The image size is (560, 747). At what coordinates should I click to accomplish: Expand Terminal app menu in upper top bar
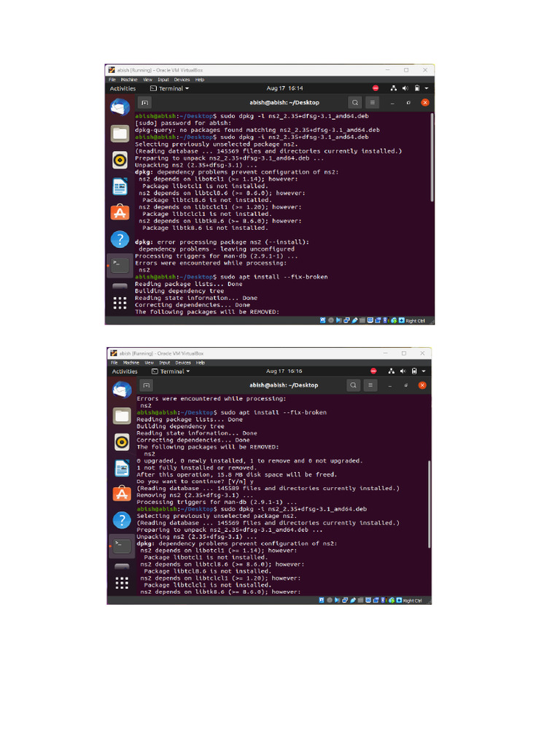click(169, 88)
